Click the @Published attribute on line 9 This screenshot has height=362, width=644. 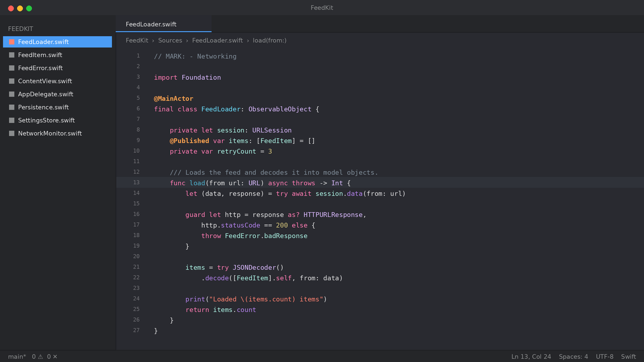pos(189,141)
